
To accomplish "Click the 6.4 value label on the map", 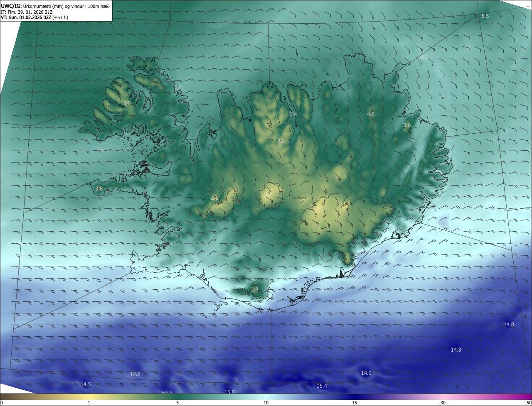I will click(293, 114).
